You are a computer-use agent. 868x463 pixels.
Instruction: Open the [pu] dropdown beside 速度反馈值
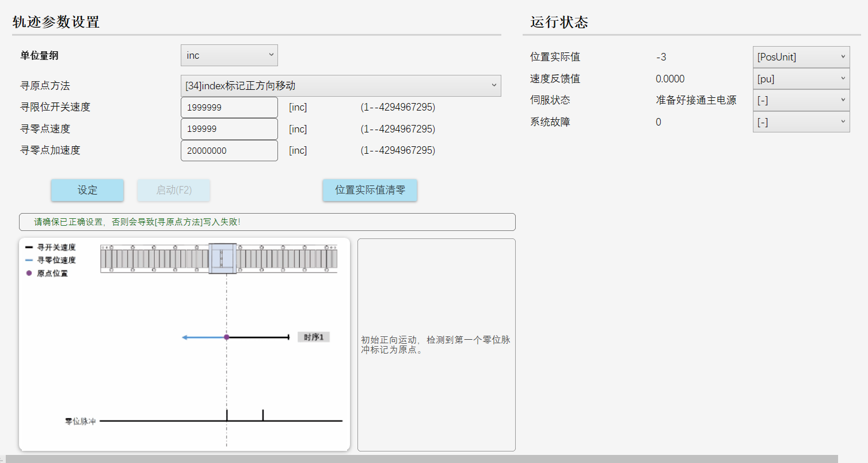801,78
